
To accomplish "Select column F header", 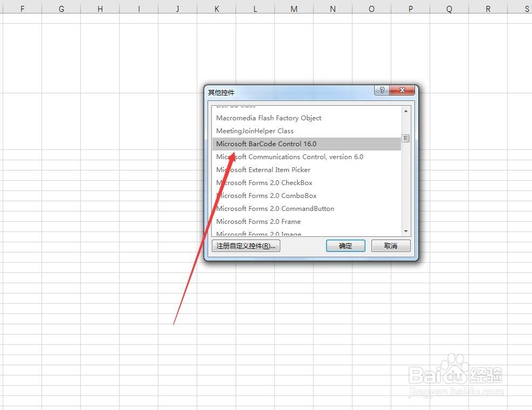I will tap(23, 9).
